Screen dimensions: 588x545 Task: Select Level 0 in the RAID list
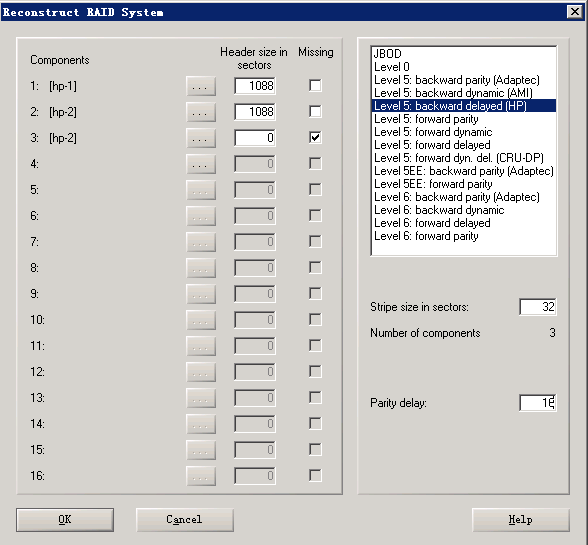point(464,67)
